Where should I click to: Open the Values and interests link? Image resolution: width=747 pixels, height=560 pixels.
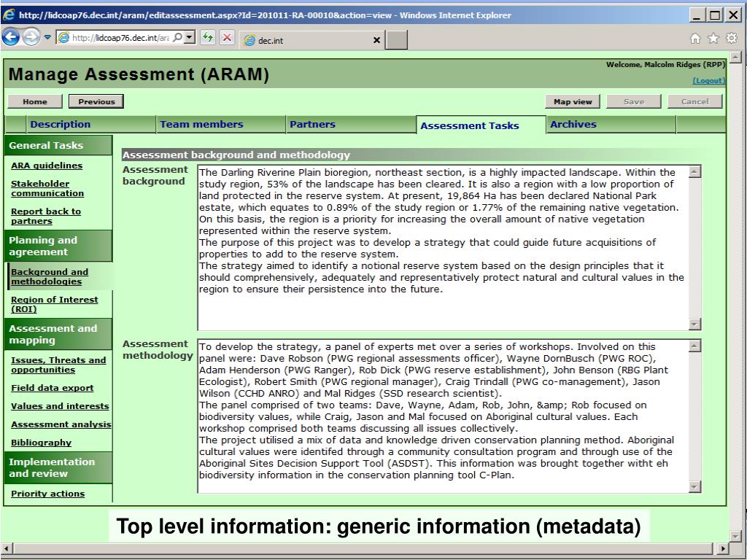pyautogui.click(x=60, y=406)
